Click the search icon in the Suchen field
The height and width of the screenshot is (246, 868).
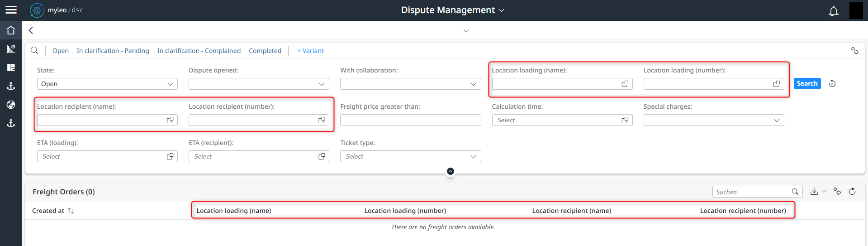(x=795, y=192)
